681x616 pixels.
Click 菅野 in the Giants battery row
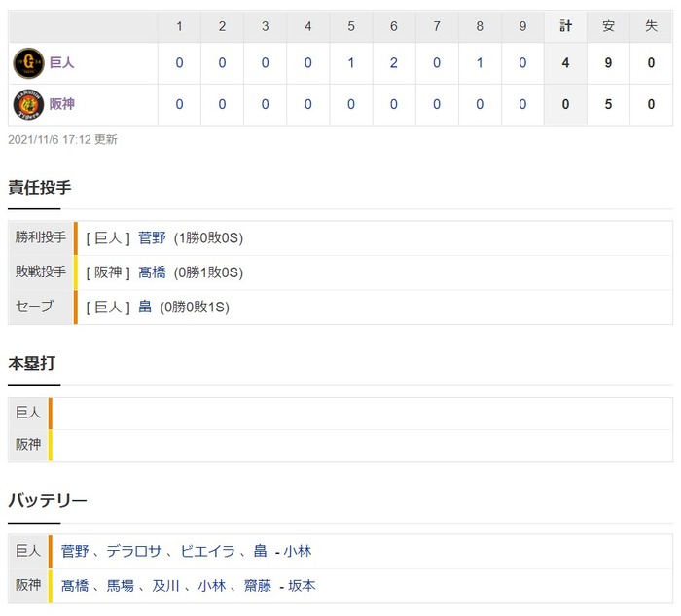75,551
